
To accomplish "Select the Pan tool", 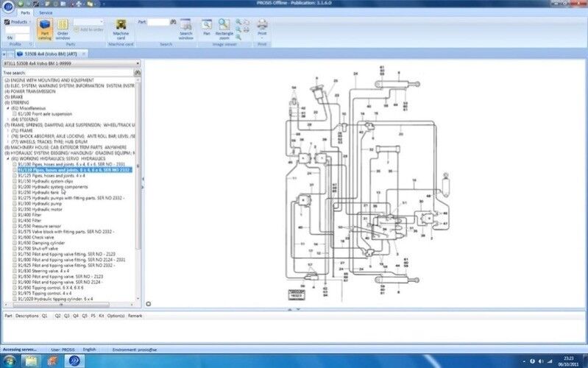I will (x=207, y=29).
